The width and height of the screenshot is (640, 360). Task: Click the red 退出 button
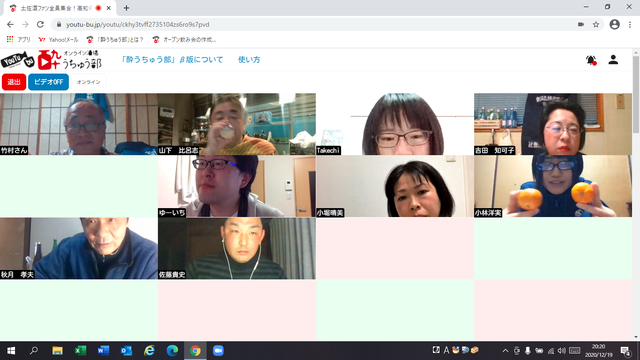pos(14,82)
